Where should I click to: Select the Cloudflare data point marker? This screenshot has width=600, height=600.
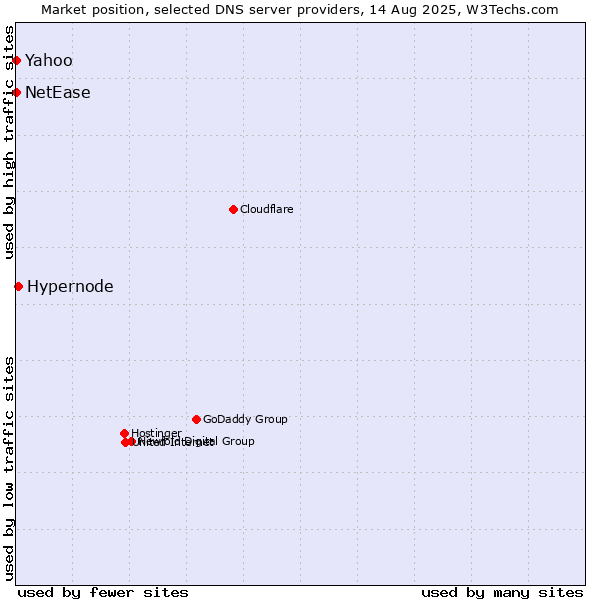(233, 209)
